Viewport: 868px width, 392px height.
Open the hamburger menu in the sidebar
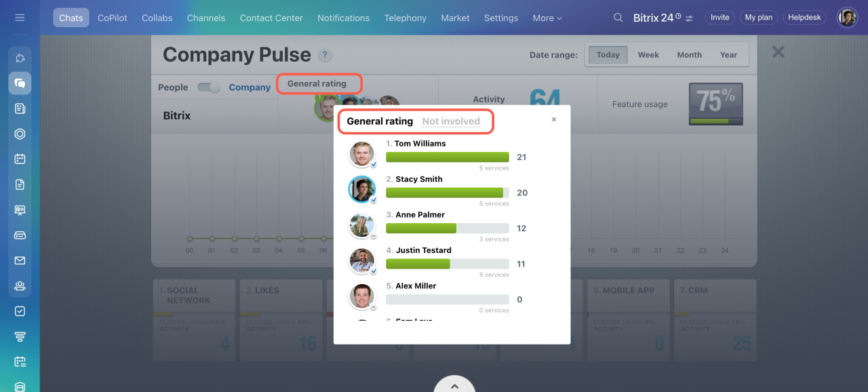pos(20,18)
